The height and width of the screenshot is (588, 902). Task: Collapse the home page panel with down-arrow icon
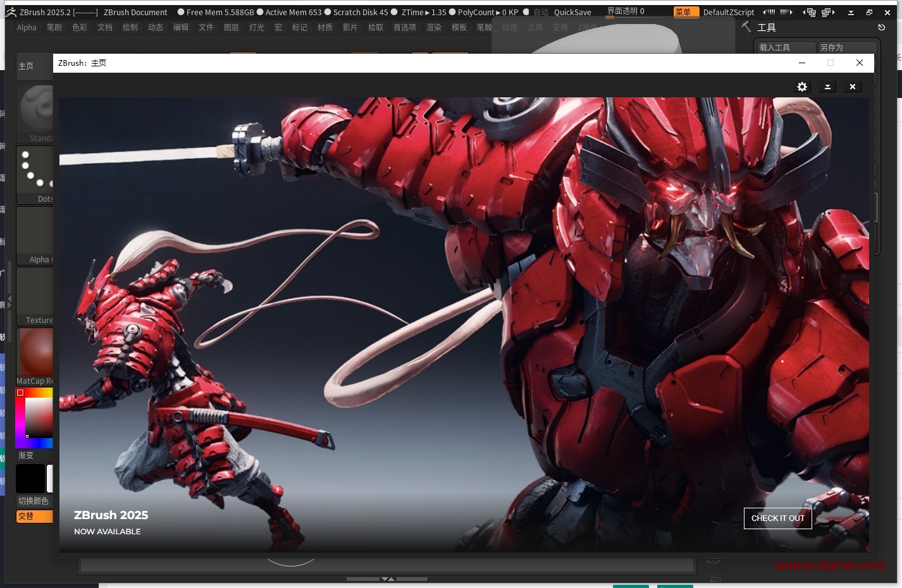pos(827,87)
